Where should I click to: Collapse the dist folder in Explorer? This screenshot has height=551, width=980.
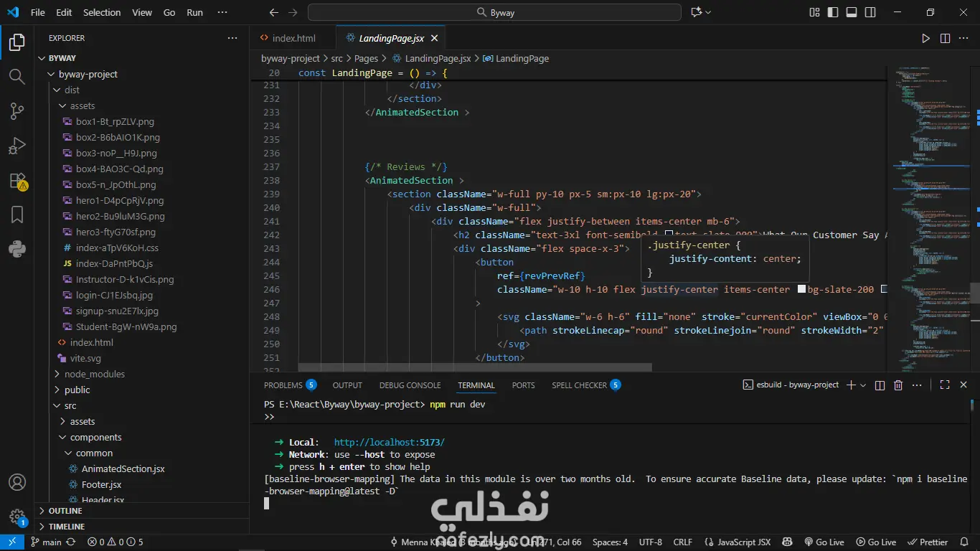57,90
